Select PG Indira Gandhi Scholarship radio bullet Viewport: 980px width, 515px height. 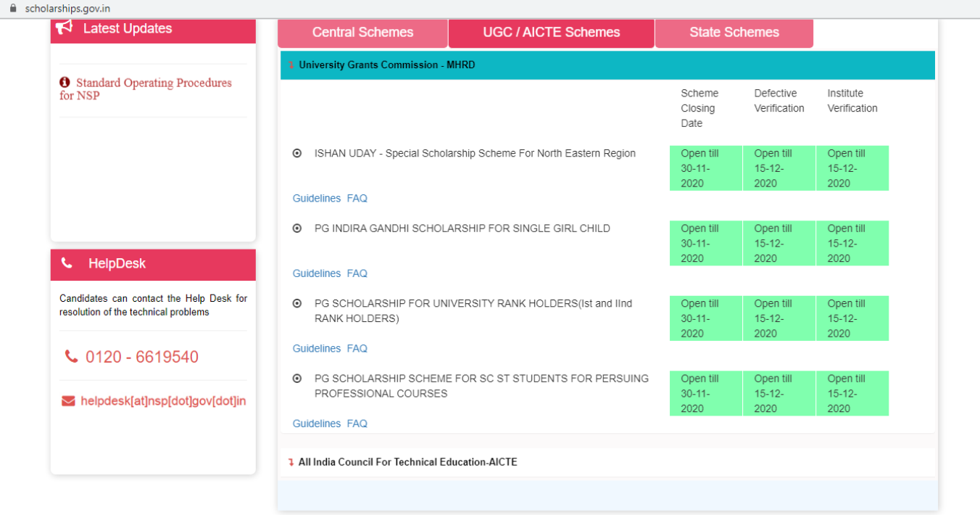297,228
